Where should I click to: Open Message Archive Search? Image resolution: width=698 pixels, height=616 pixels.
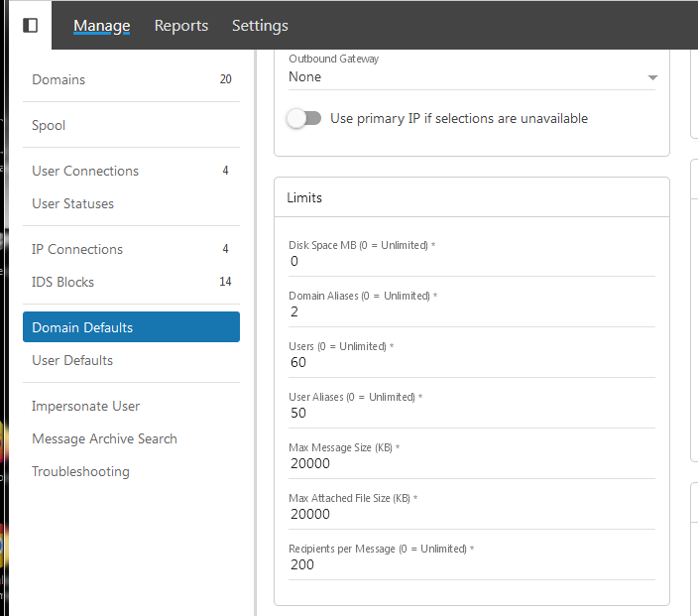(x=104, y=438)
